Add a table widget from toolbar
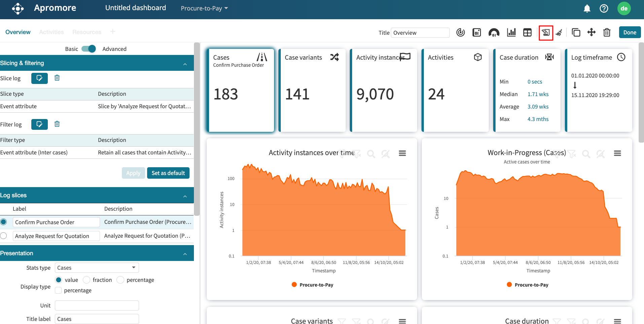The height and width of the screenshot is (324, 644). click(527, 33)
